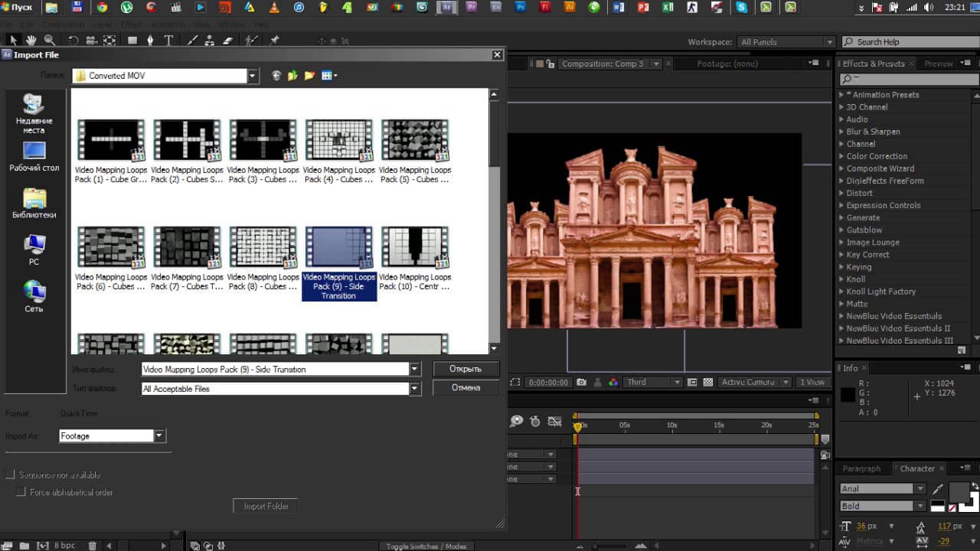980x551 pixels.
Task: Take a snapshot with the camera icon
Action: (x=582, y=382)
